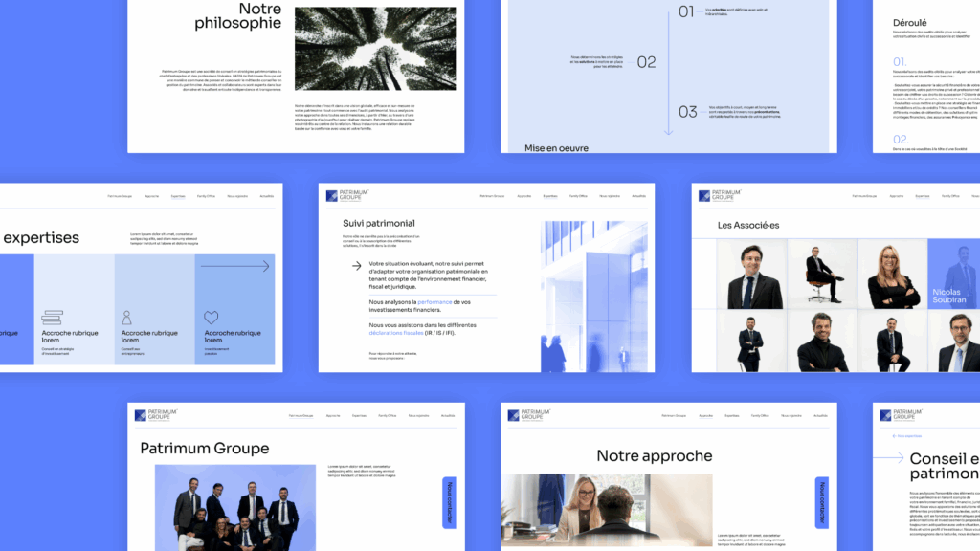Viewport: 980px width, 551px height.
Task: Click the long right arrow on the expertises card
Action: (x=235, y=266)
